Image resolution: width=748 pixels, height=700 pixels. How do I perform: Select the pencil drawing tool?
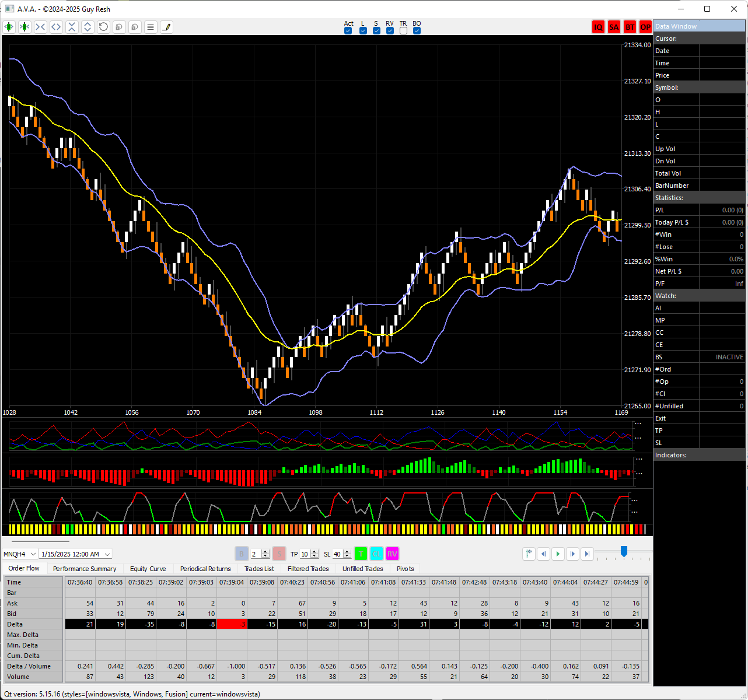tap(166, 27)
